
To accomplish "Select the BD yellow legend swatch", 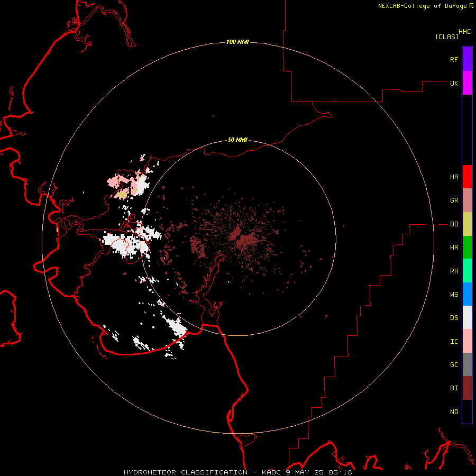I will point(467,224).
